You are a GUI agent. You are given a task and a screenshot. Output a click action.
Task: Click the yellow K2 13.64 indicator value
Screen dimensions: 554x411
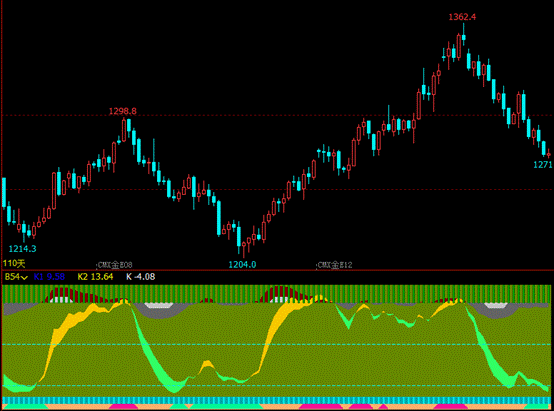pos(95,277)
